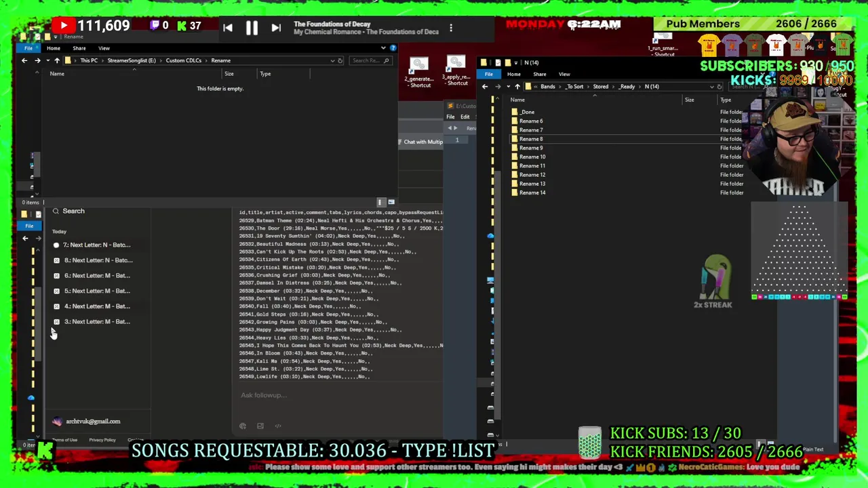Screen dimensions: 868x488
Task: Sort Rename window by Size column
Action: pos(229,74)
